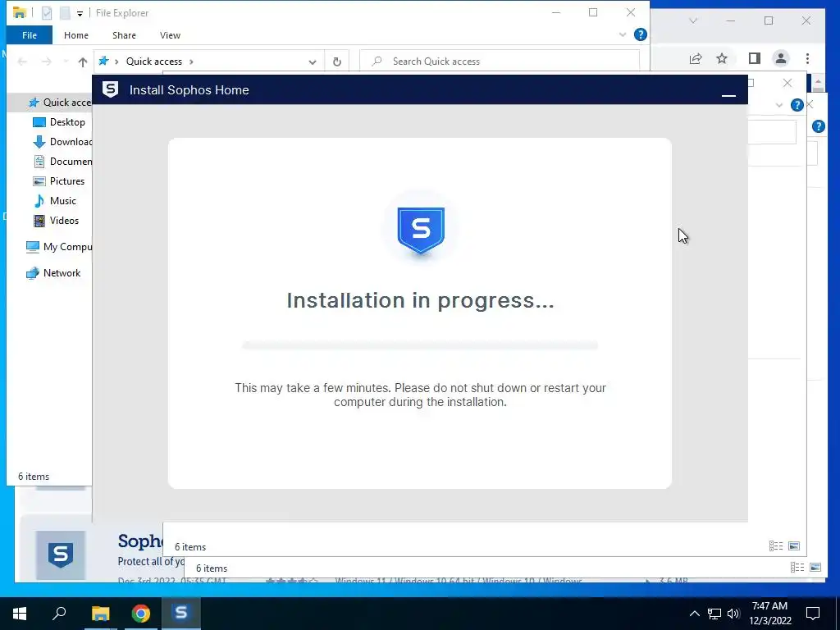Open Windows Start menu
This screenshot has width=840, height=630.
coord(20,614)
